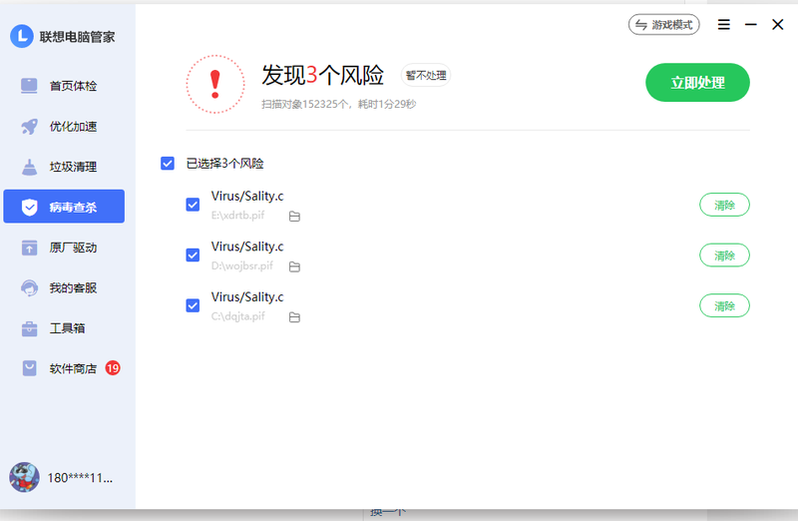The height and width of the screenshot is (521, 798).
Task: Click the user avatar at bottom left
Action: tap(24, 477)
